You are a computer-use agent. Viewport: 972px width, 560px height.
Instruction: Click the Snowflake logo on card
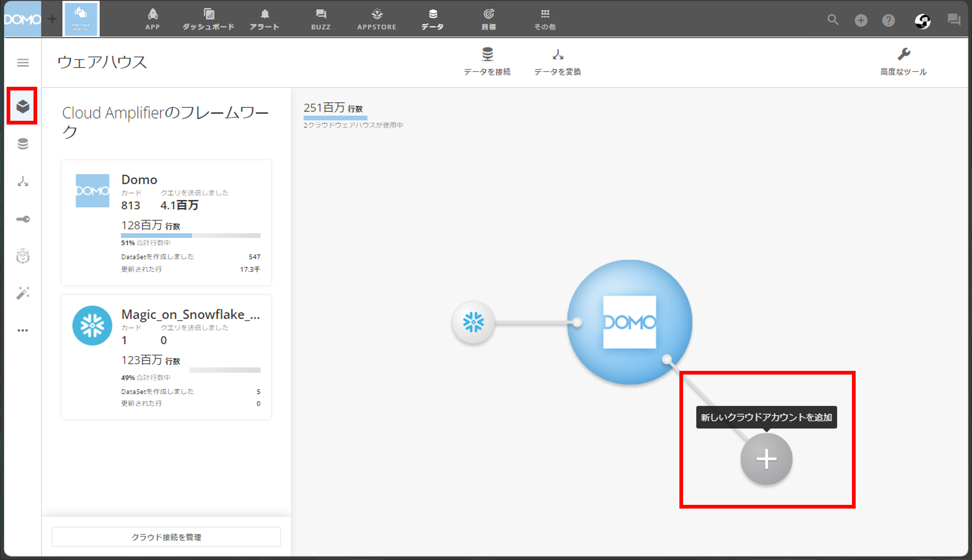(92, 326)
